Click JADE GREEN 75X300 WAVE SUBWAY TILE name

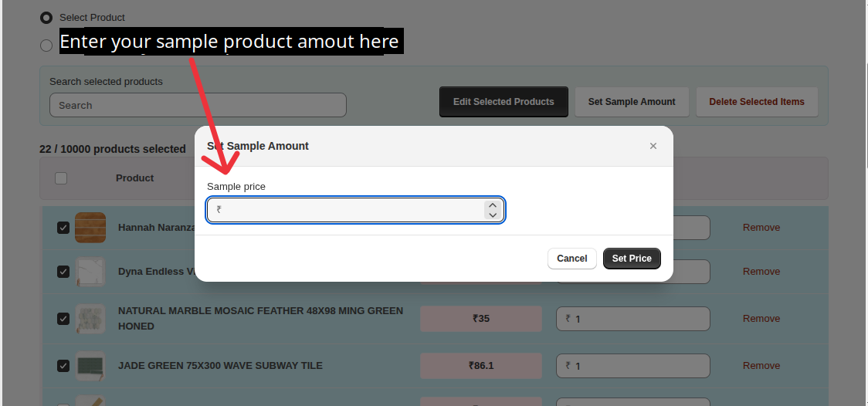click(x=220, y=366)
